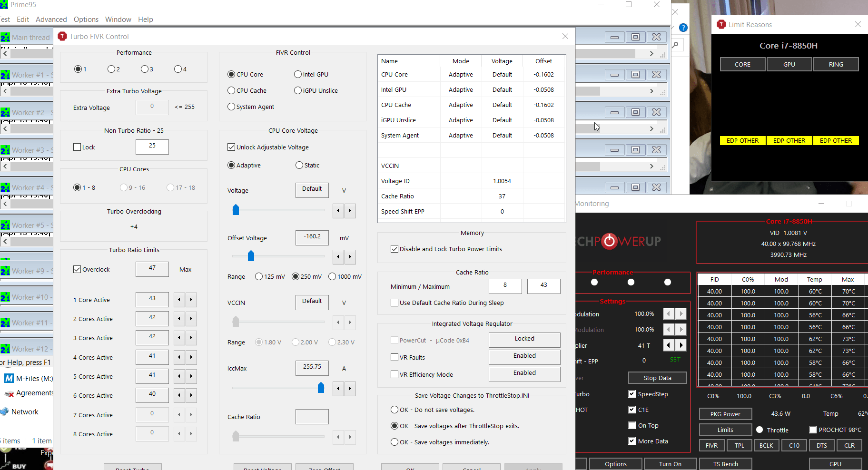This screenshot has width=868, height=470.
Task: Select the System Agent row in voltage table
Action: coord(471,135)
